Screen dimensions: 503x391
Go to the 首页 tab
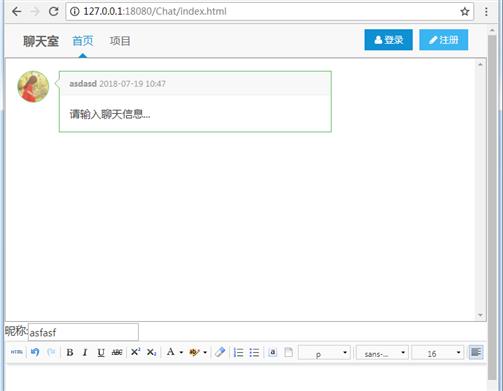[83, 41]
